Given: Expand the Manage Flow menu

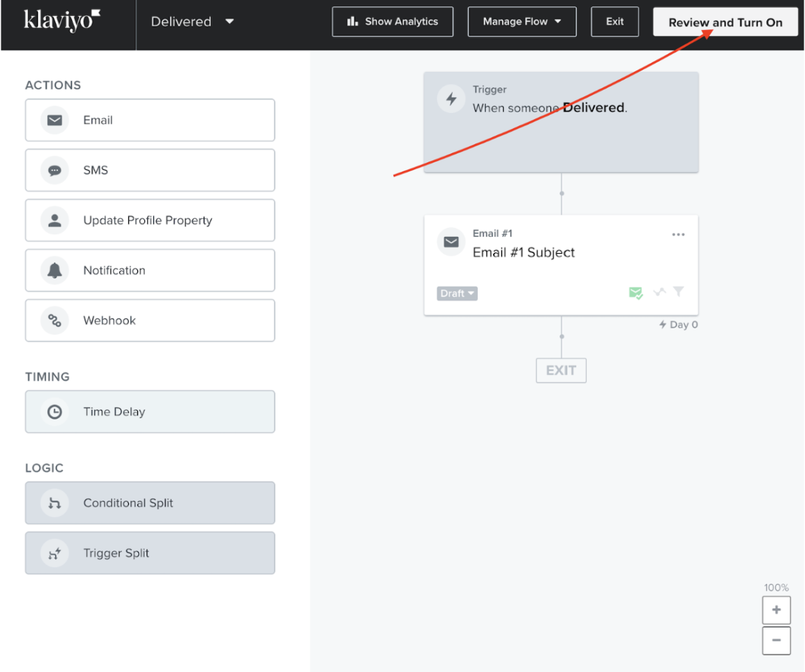Looking at the screenshot, I should (522, 22).
